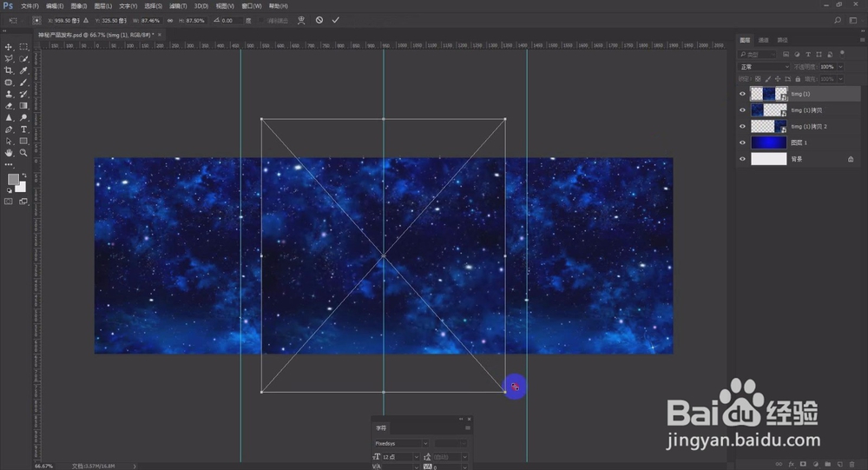Image resolution: width=868 pixels, height=470 pixels.
Task: Cancel the transform
Action: 319,20
